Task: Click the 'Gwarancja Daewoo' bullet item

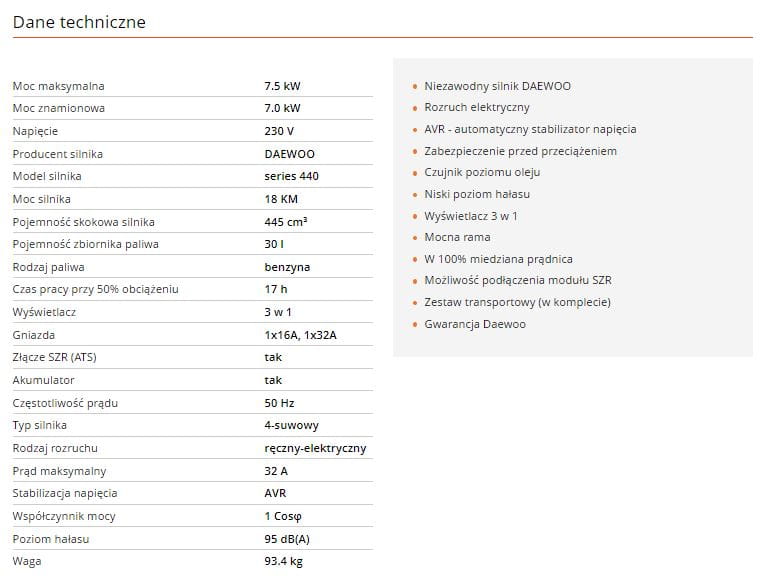Action: [475, 324]
